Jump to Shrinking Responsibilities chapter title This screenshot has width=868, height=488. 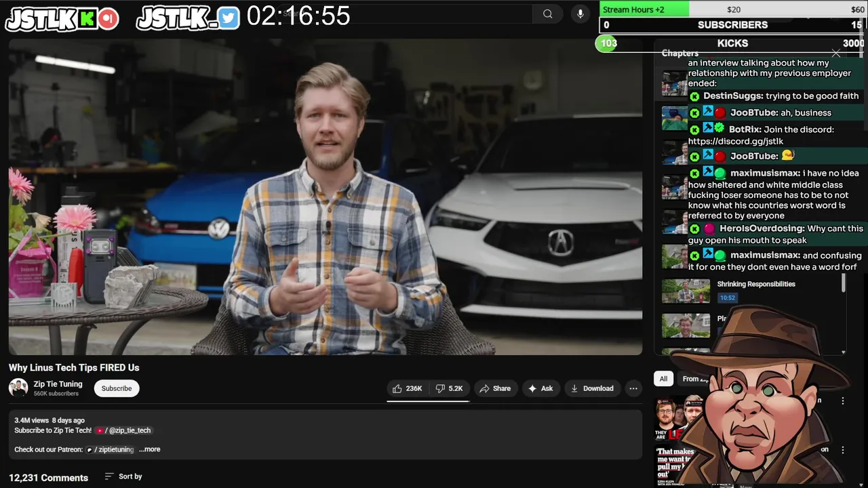[x=756, y=284]
